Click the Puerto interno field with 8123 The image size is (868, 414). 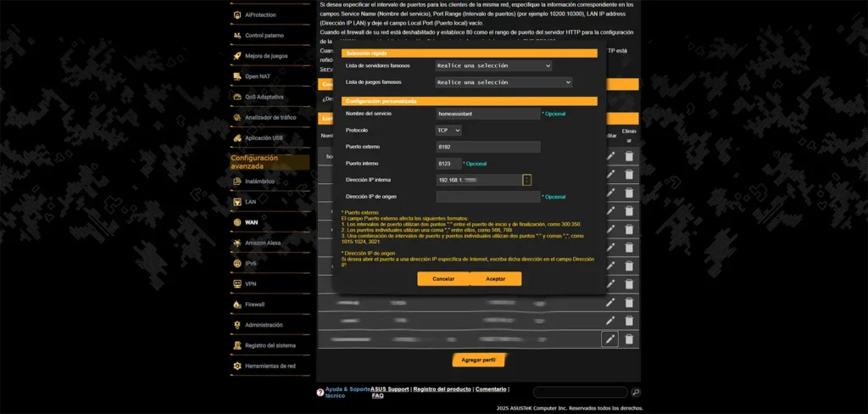[x=448, y=164]
